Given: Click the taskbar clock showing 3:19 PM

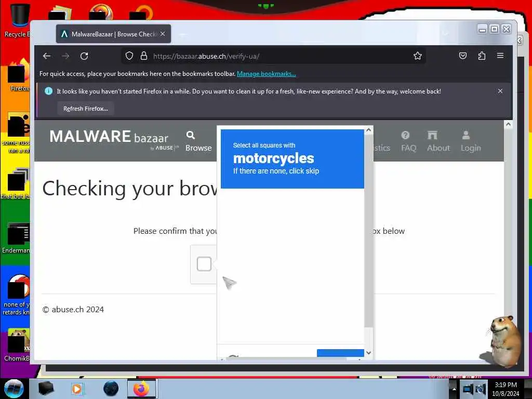Looking at the screenshot, I should click(x=506, y=389).
